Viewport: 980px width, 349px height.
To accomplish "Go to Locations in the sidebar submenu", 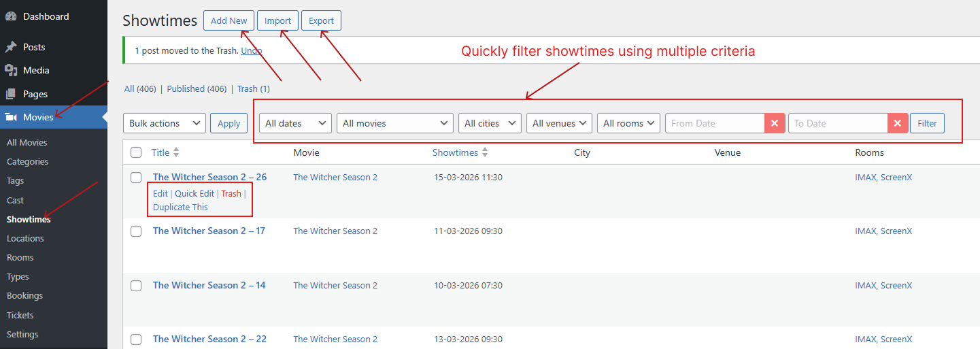I will (x=25, y=239).
